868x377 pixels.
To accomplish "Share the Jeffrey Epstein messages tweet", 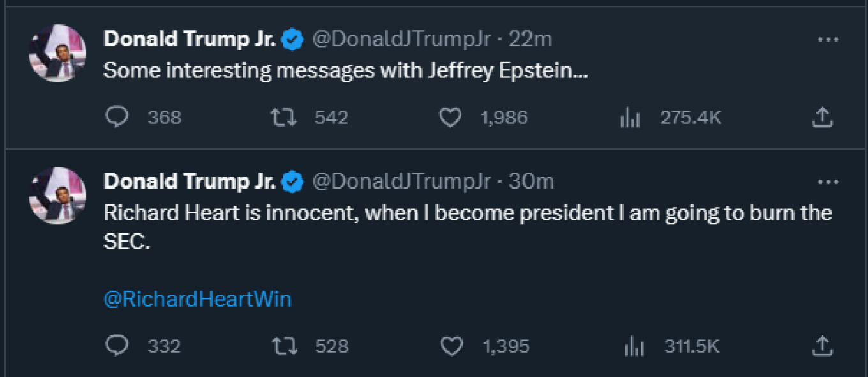I will click(x=823, y=118).
